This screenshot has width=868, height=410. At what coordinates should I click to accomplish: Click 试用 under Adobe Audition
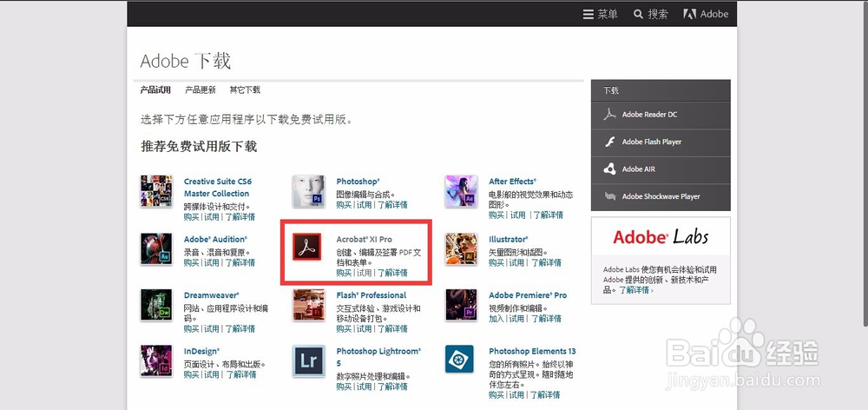[212, 263]
